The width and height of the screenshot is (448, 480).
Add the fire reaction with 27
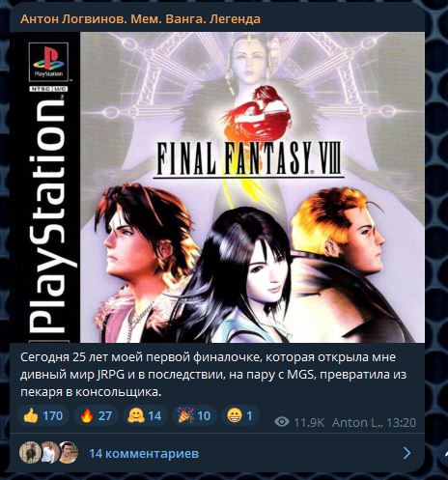click(96, 415)
